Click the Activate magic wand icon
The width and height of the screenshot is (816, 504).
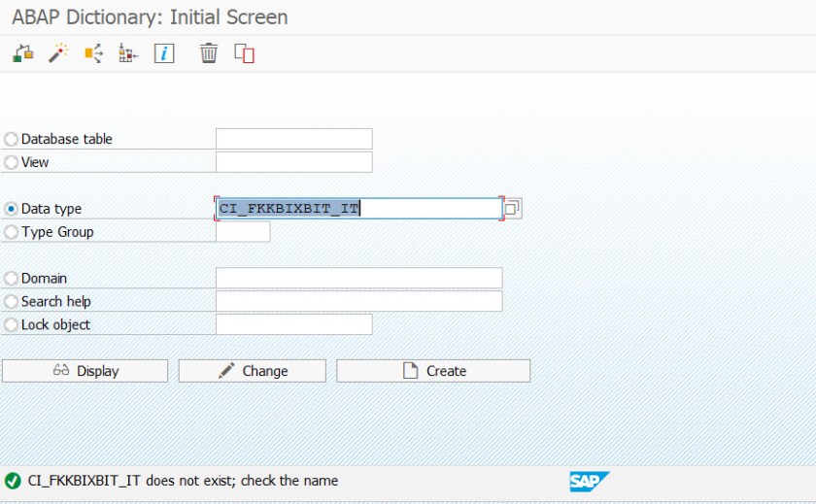[x=58, y=54]
